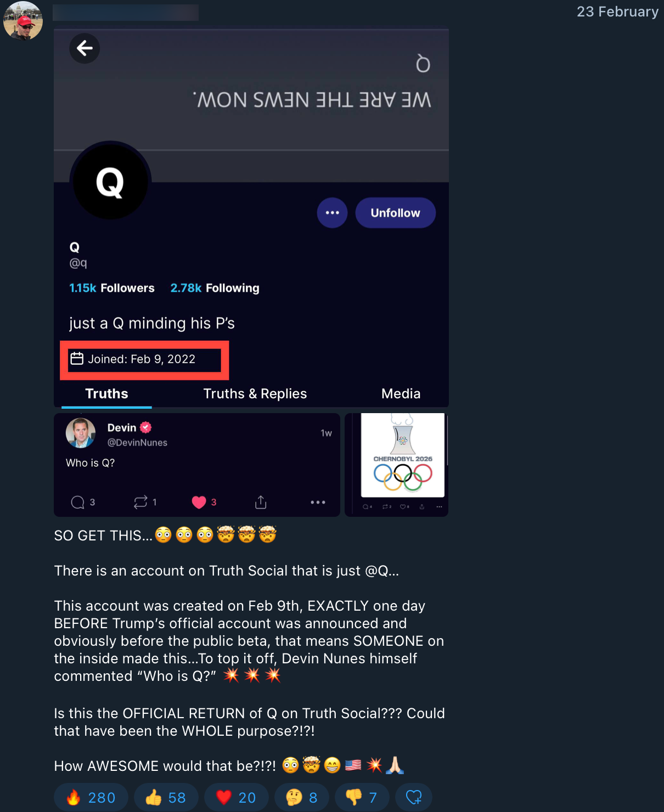
Task: Open the 1.15k Followers list
Action: point(112,288)
